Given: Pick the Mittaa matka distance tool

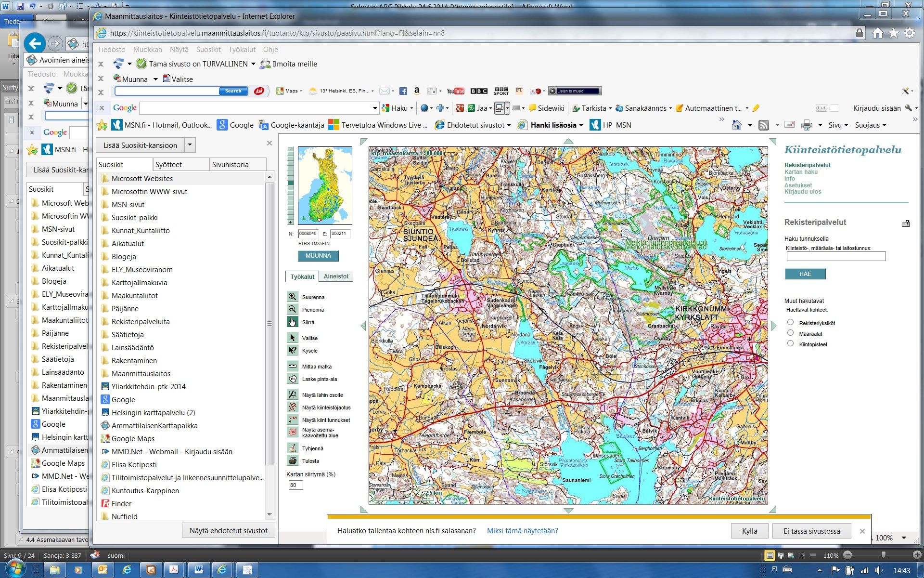Looking at the screenshot, I should tap(293, 366).
